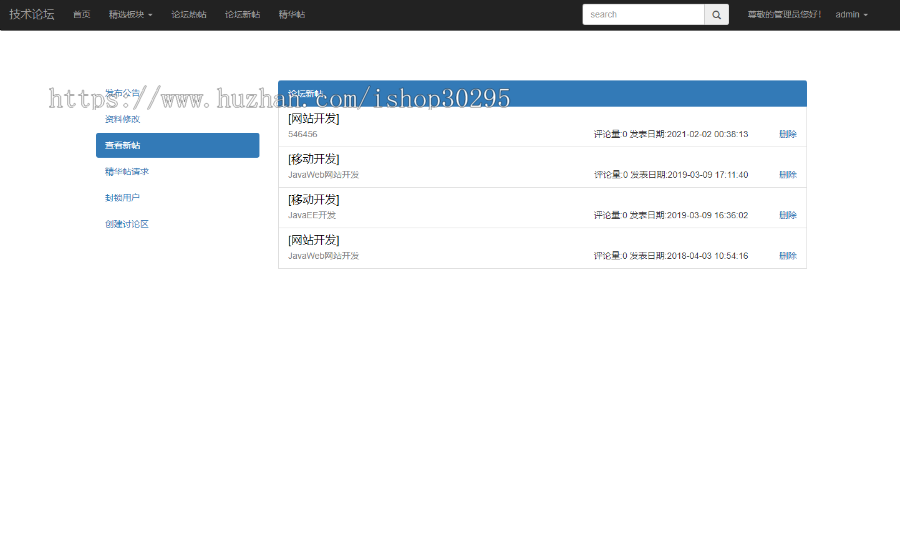
Task: Click the date 2019-03-09 16:36:02
Action: 707,215
